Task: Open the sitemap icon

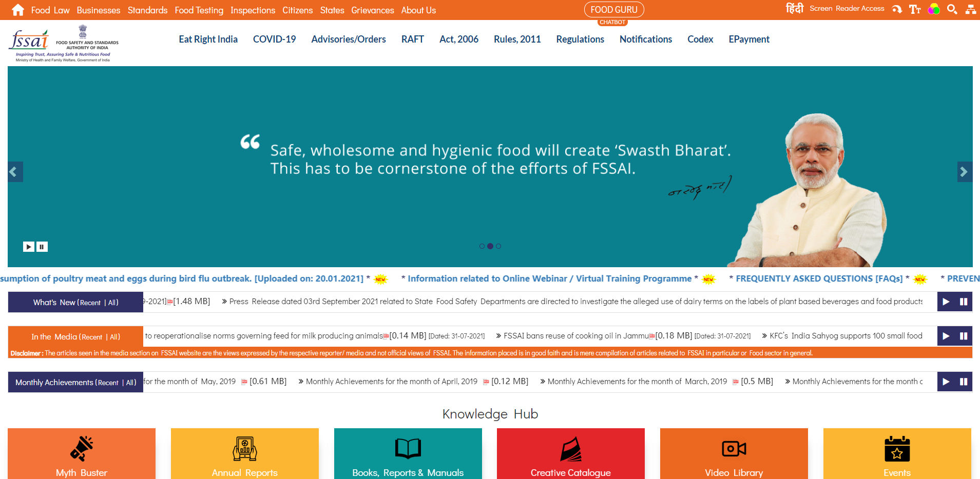Action: pyautogui.click(x=970, y=9)
